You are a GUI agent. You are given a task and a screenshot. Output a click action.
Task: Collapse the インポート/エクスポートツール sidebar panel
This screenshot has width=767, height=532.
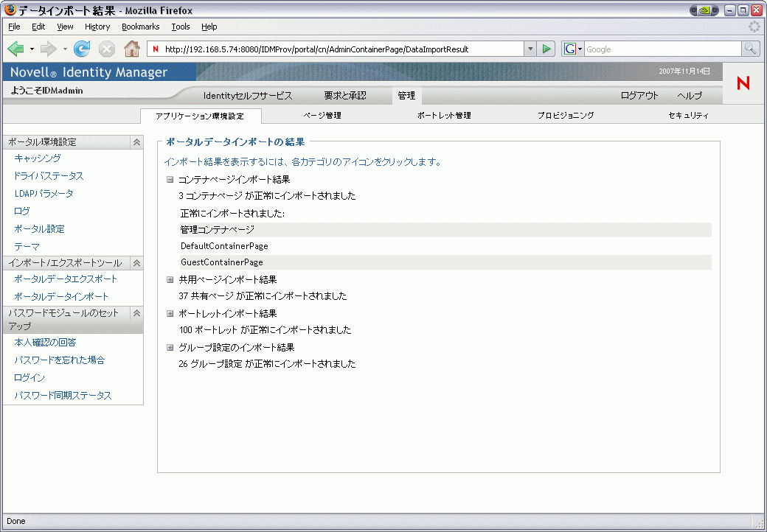137,263
